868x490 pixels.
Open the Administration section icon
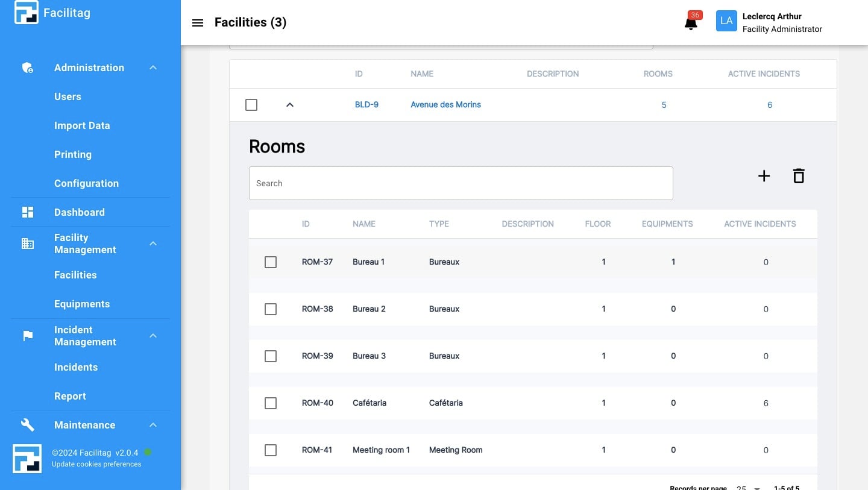point(27,68)
